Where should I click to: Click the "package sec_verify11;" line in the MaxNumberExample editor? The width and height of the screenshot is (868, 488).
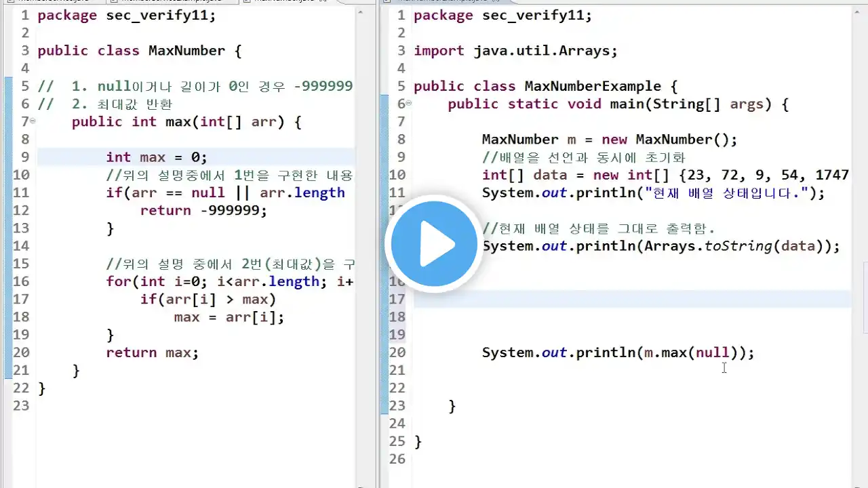[x=503, y=16]
